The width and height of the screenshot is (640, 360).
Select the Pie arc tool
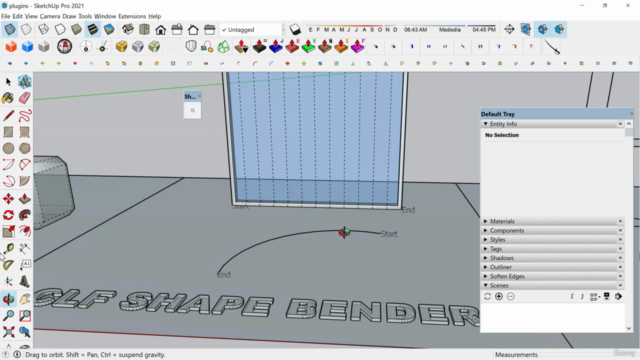pos(24,181)
